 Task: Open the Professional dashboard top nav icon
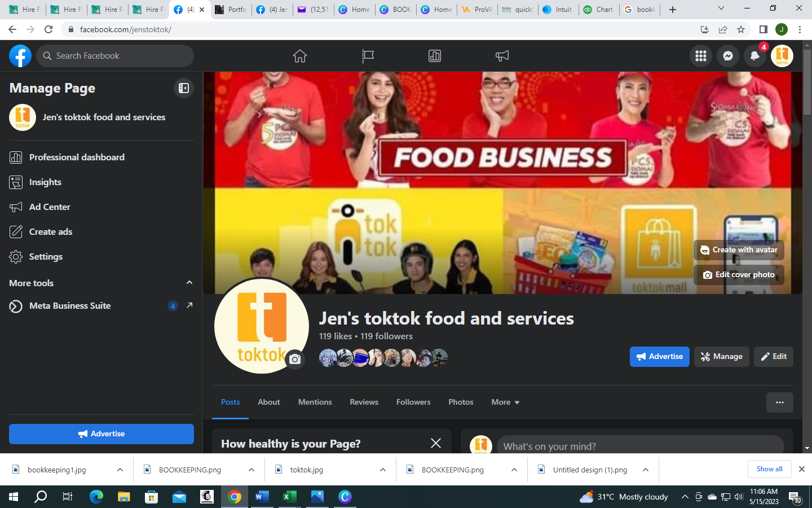click(x=435, y=56)
